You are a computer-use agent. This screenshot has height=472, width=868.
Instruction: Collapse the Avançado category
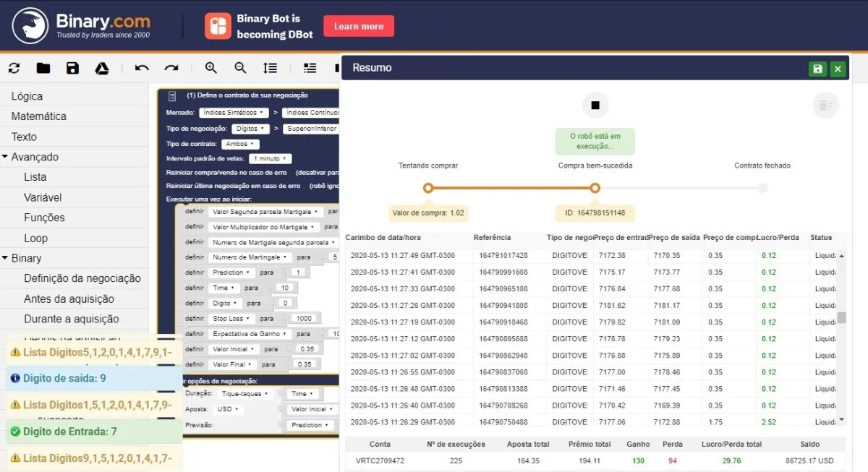(5, 157)
